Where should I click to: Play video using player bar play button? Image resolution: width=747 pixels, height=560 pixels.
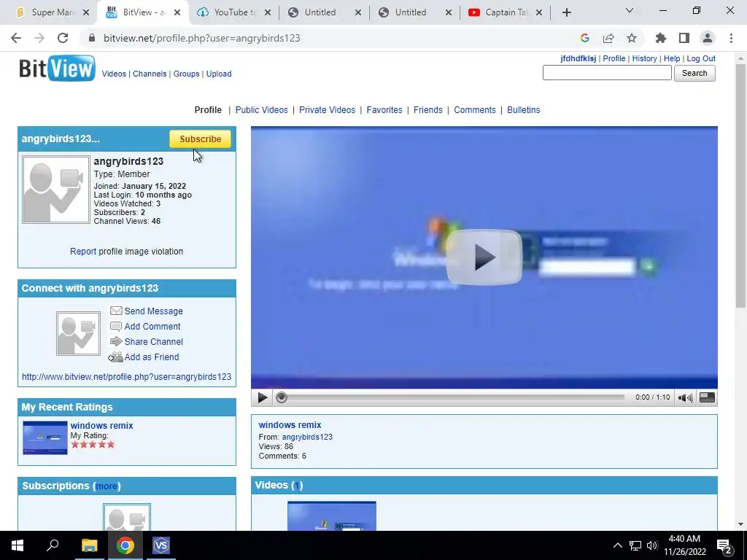(x=262, y=397)
